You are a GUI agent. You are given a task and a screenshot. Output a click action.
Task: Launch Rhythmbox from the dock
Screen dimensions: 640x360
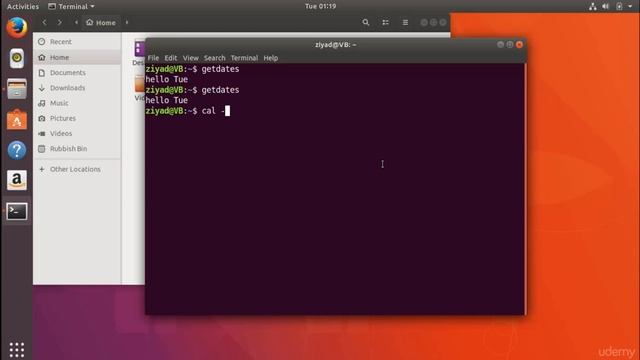tap(17, 58)
